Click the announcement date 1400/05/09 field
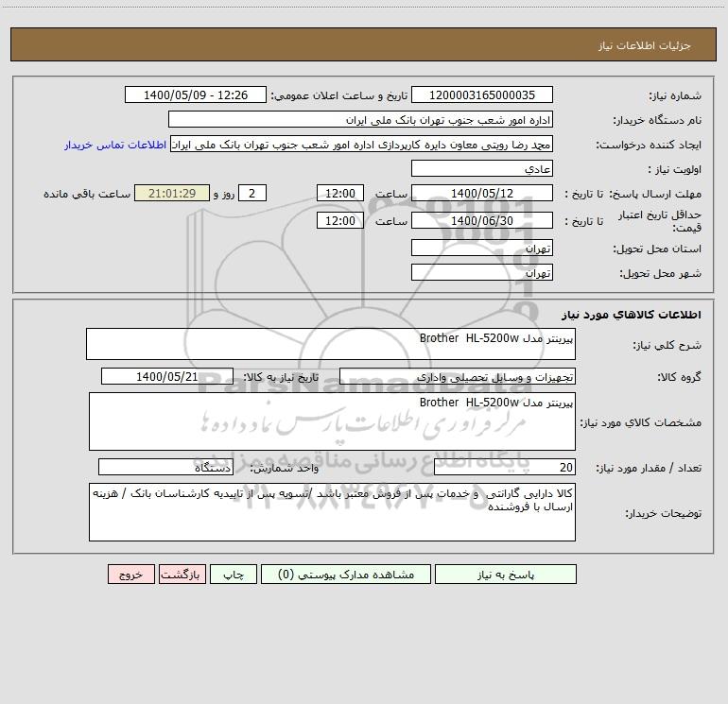The width and height of the screenshot is (728, 704). (196, 94)
